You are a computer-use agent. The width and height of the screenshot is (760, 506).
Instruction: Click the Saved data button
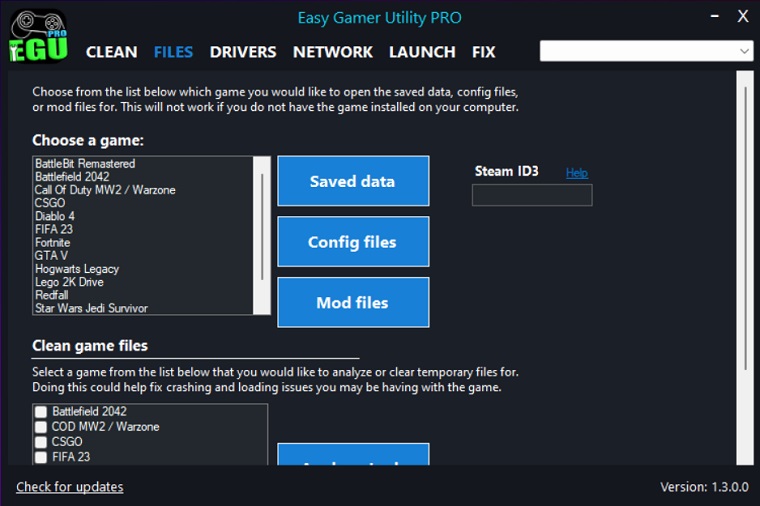pyautogui.click(x=353, y=181)
